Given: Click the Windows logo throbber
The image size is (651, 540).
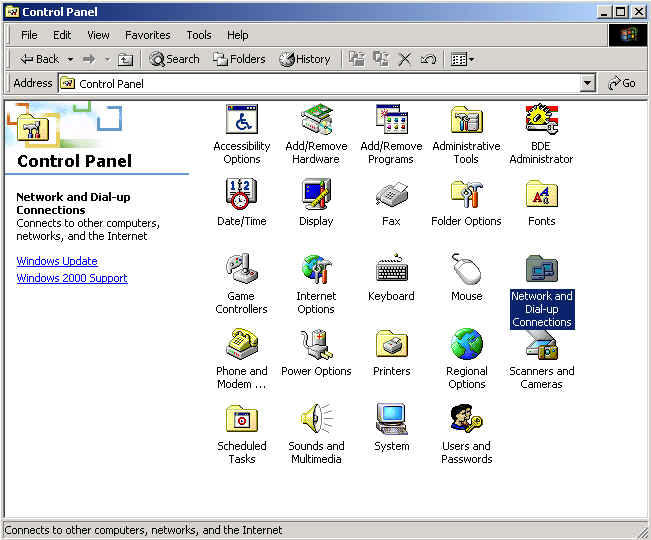Looking at the screenshot, I should tap(628, 35).
